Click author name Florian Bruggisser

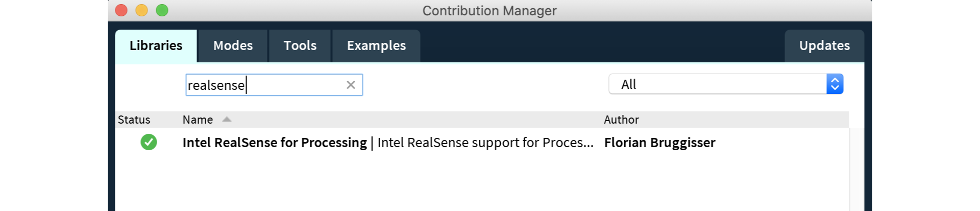[659, 143]
